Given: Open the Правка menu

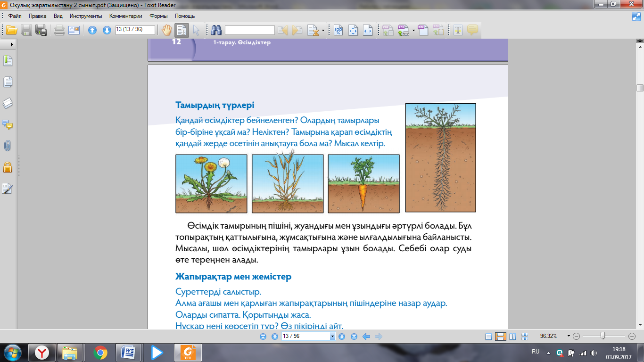Looking at the screenshot, I should click(x=37, y=16).
